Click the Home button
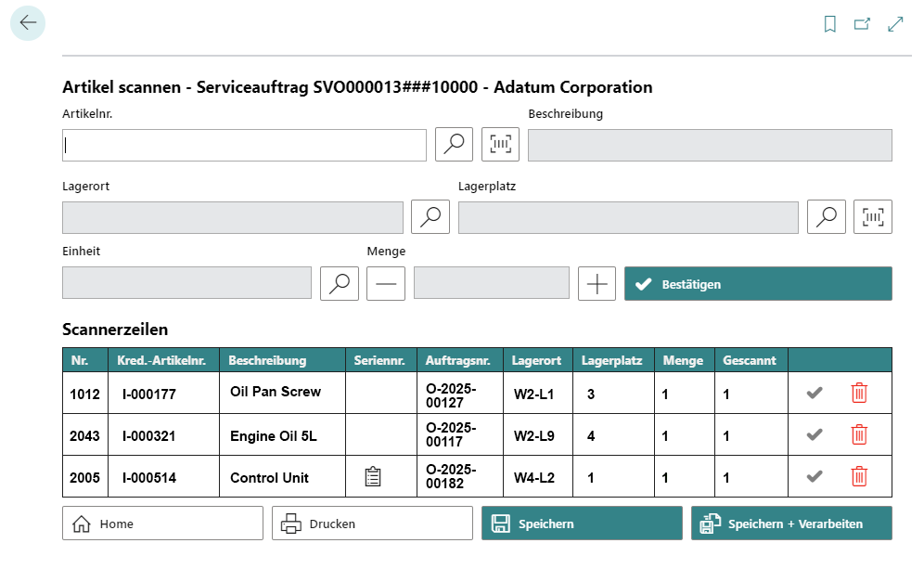This screenshot has width=924, height=569. coord(162,523)
